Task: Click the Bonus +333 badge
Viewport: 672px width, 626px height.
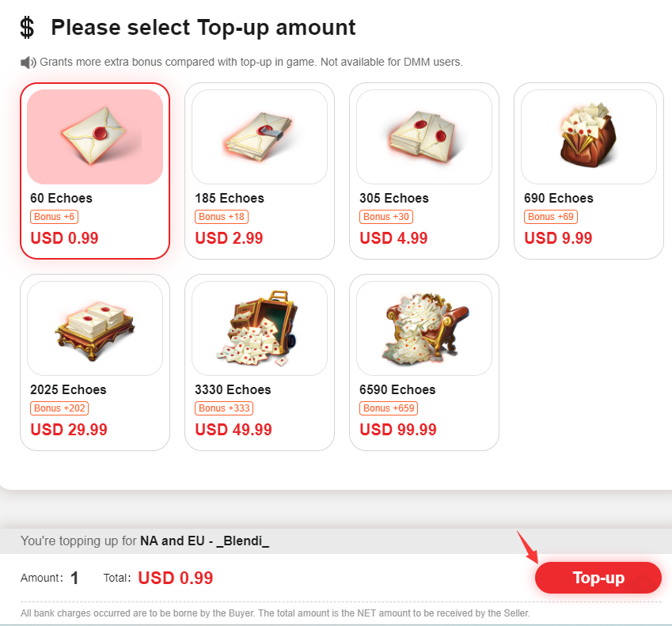Action: coord(224,408)
